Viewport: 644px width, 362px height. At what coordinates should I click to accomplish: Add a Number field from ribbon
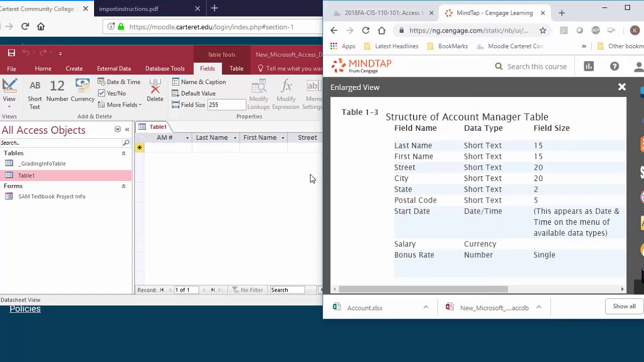click(x=57, y=92)
